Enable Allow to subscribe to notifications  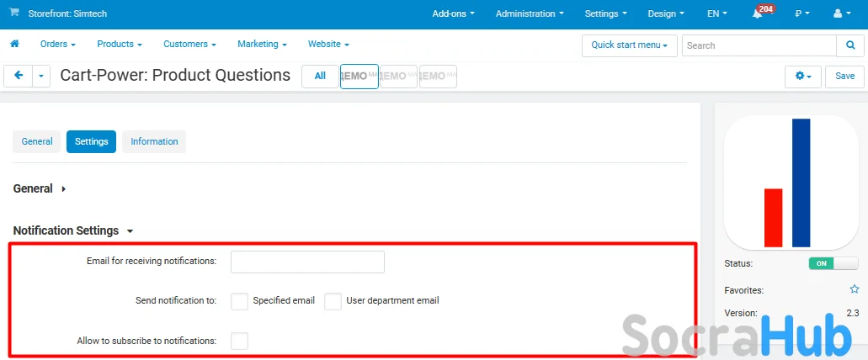[x=239, y=341]
